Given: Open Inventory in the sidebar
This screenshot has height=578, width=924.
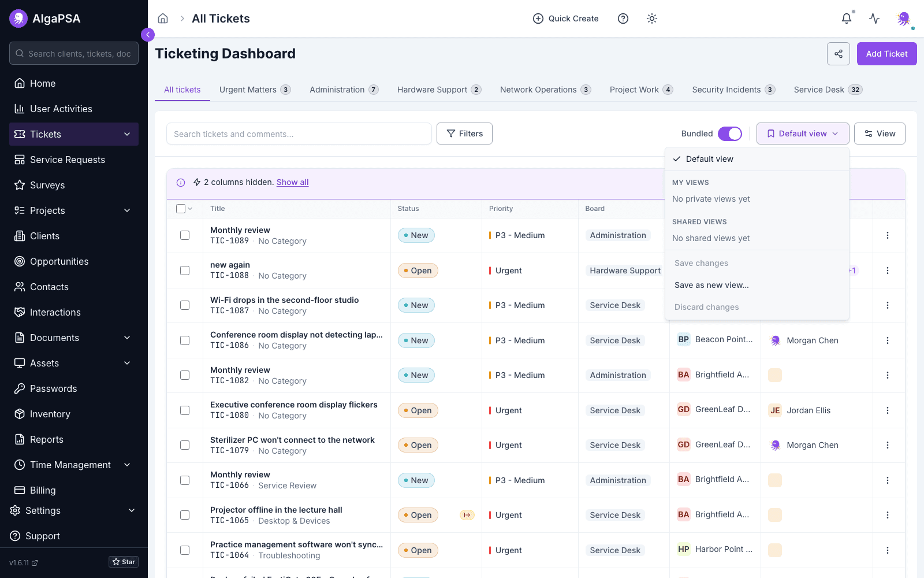Looking at the screenshot, I should point(74,414).
